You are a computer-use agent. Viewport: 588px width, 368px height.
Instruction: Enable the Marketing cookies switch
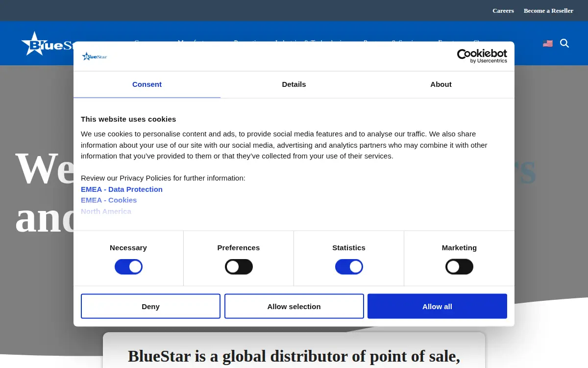[459, 267]
